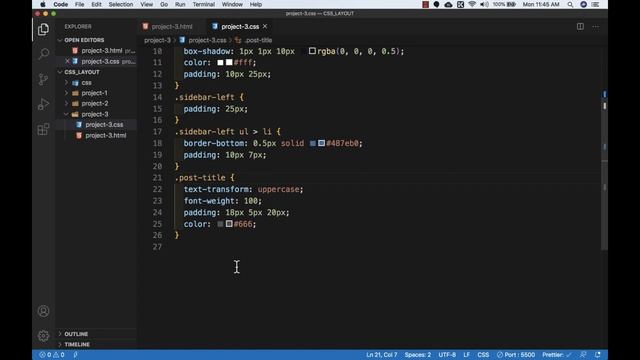Viewport: 640px width, 360px height.
Task: Expand the project-2 folder
Action: click(x=95, y=104)
